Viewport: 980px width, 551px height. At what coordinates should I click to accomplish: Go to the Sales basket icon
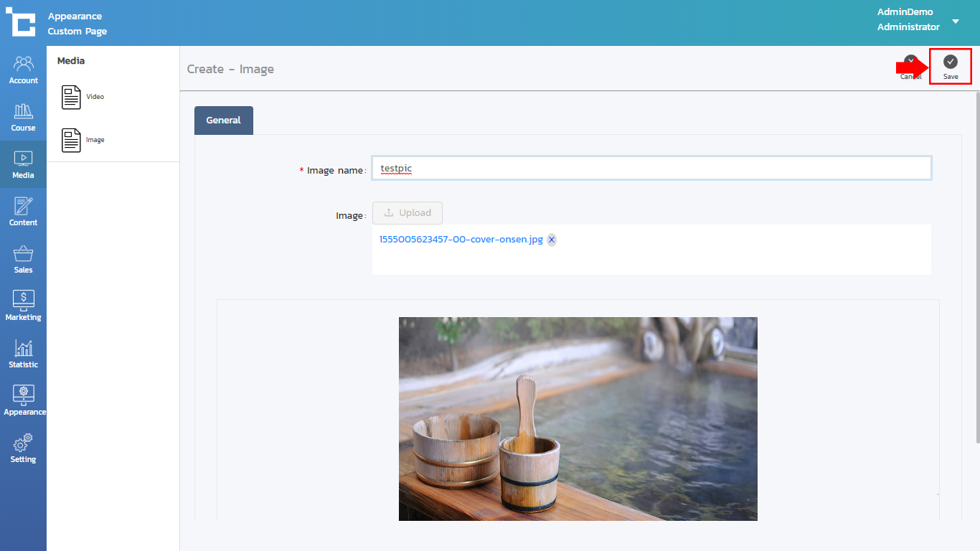coord(23,259)
